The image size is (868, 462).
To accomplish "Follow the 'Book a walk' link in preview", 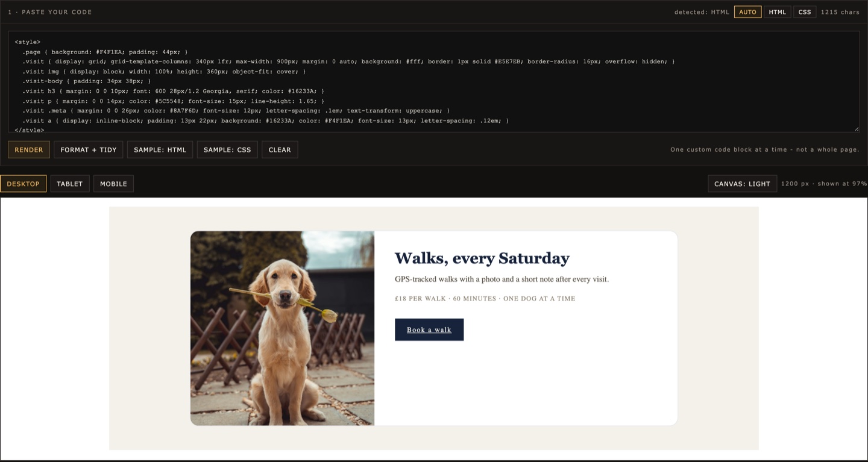I will coord(429,329).
